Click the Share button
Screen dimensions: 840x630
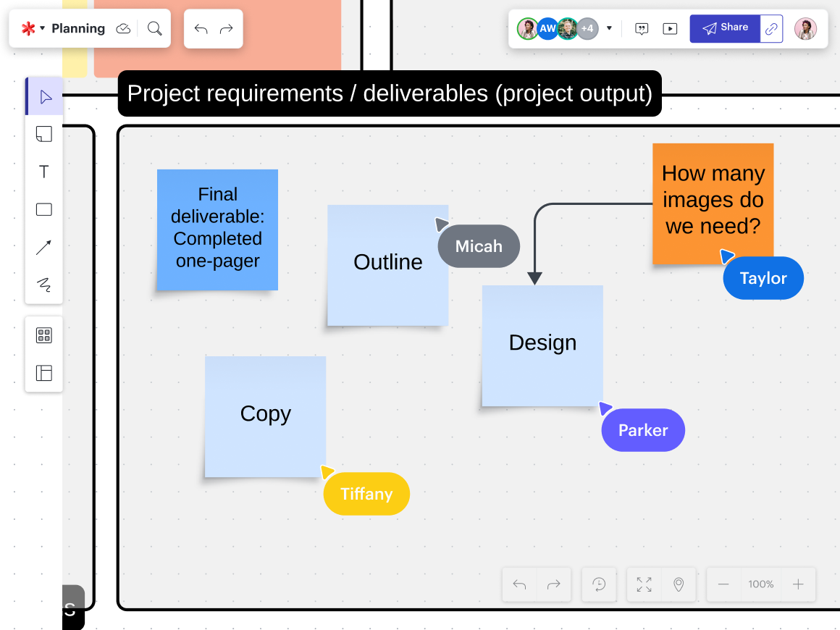pos(725,28)
